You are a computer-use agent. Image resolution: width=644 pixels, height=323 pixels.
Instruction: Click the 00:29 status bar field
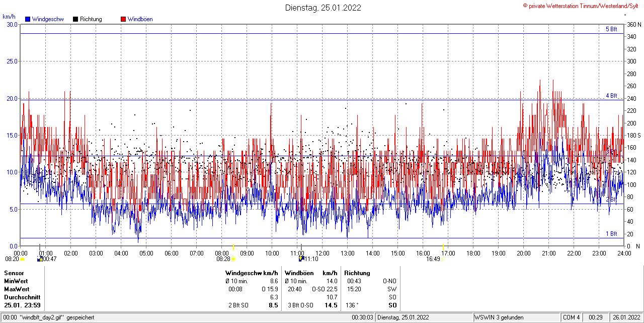pos(596,317)
